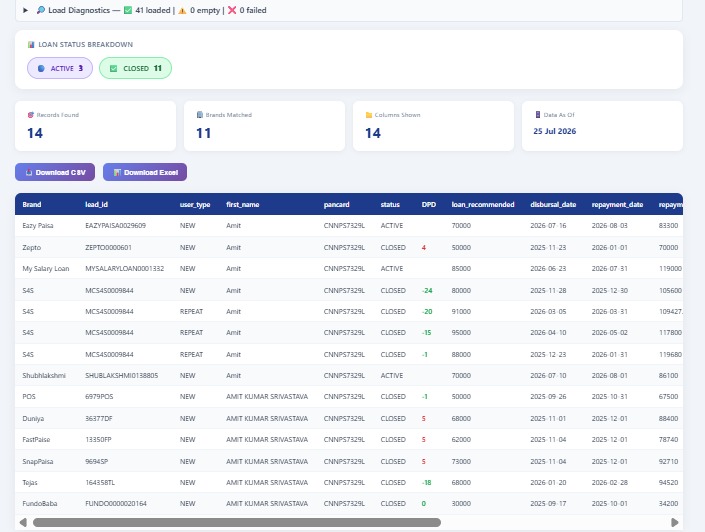
Task: Click the horizontal scrollbar thumb under table
Action: pyautogui.click(x=237, y=523)
